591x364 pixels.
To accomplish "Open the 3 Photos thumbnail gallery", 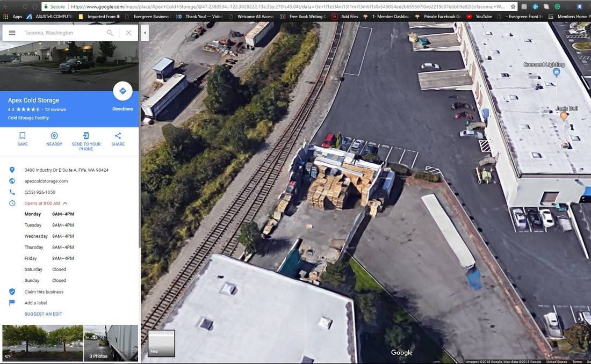I will pyautogui.click(x=111, y=343).
